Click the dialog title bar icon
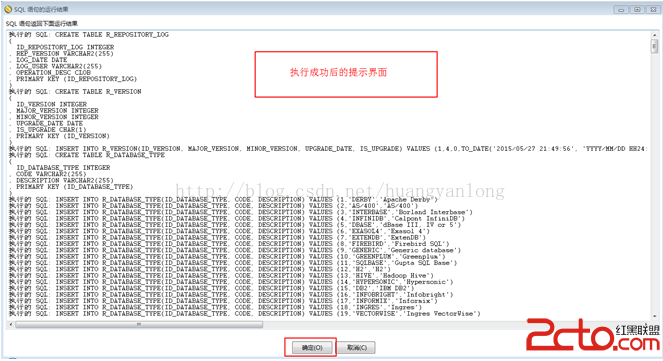The image size is (663, 361). [8, 9]
